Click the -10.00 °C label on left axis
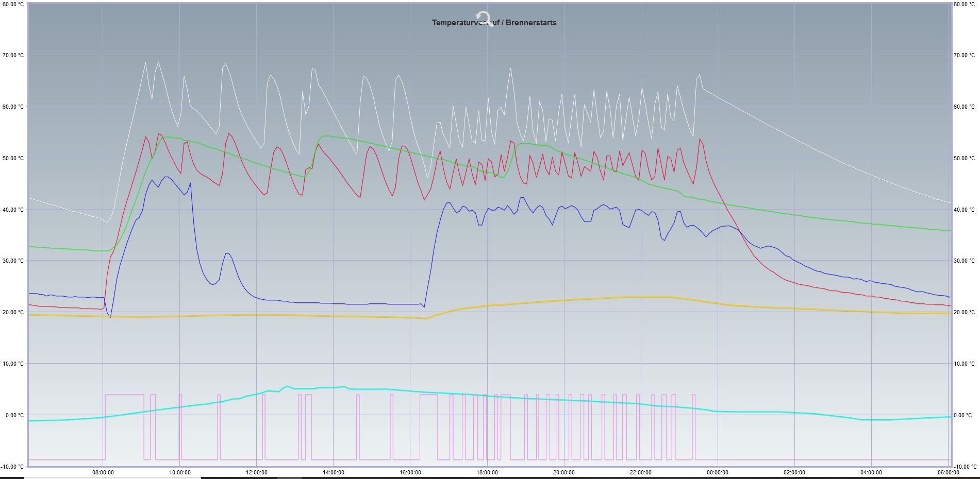The height and width of the screenshot is (479, 980). click(x=12, y=467)
